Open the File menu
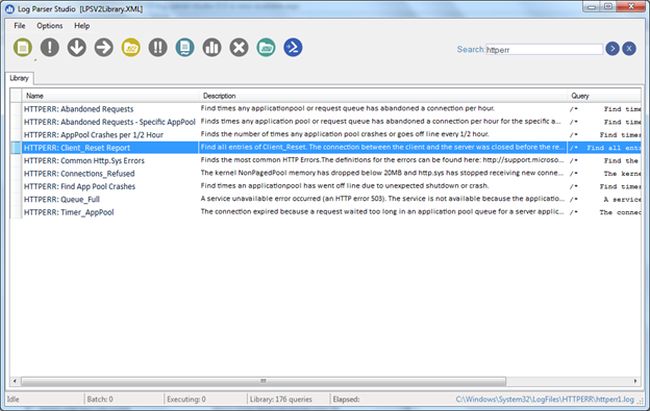Screen dimensions: 650x411 coord(19,26)
